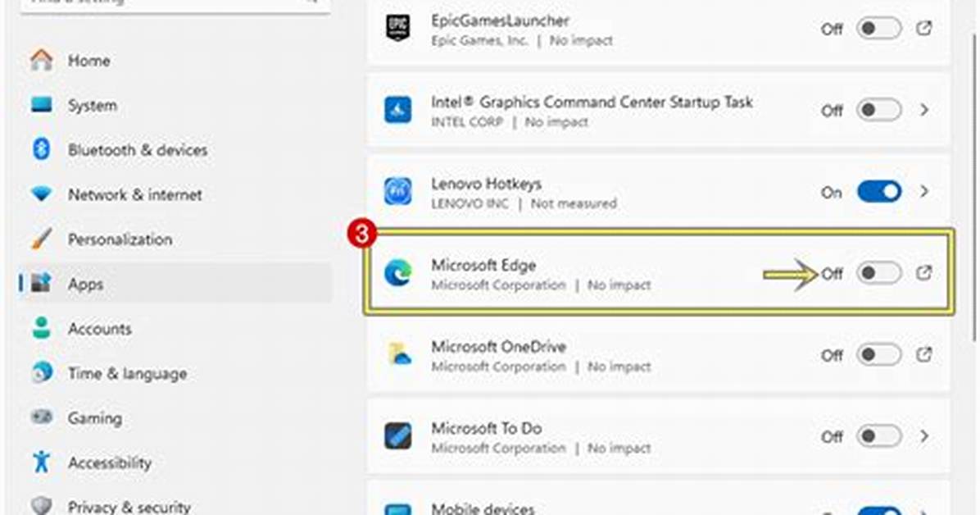Click 'Not measured' impact text
Image resolution: width=980 pixels, height=515 pixels.
[x=574, y=203]
